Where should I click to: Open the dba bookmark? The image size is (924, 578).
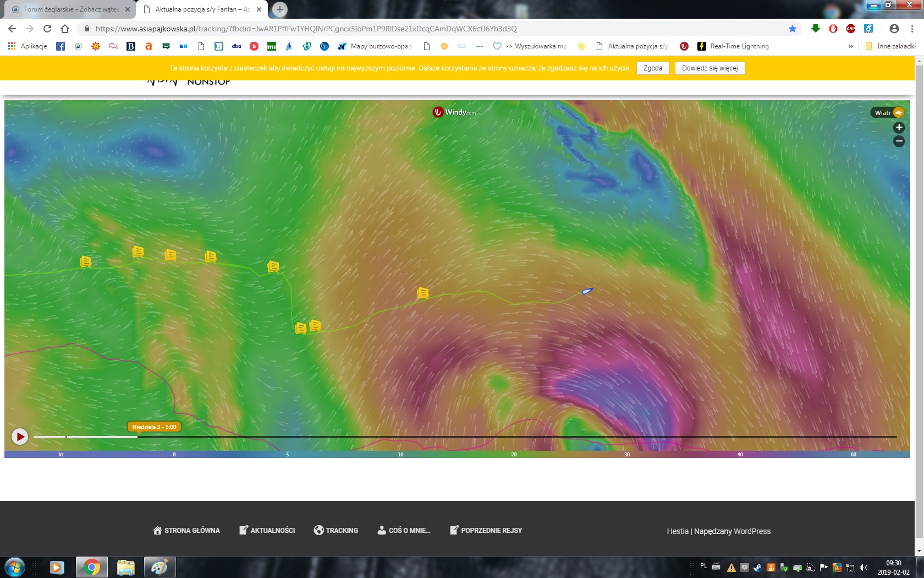point(237,46)
